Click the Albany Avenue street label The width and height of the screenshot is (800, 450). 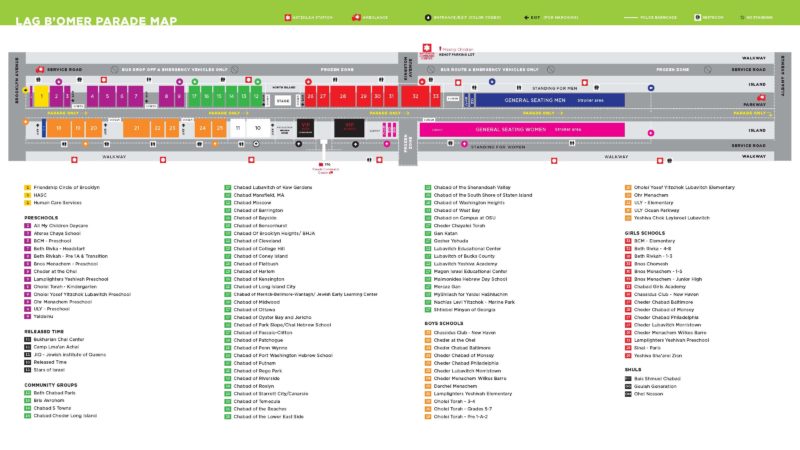click(x=783, y=76)
